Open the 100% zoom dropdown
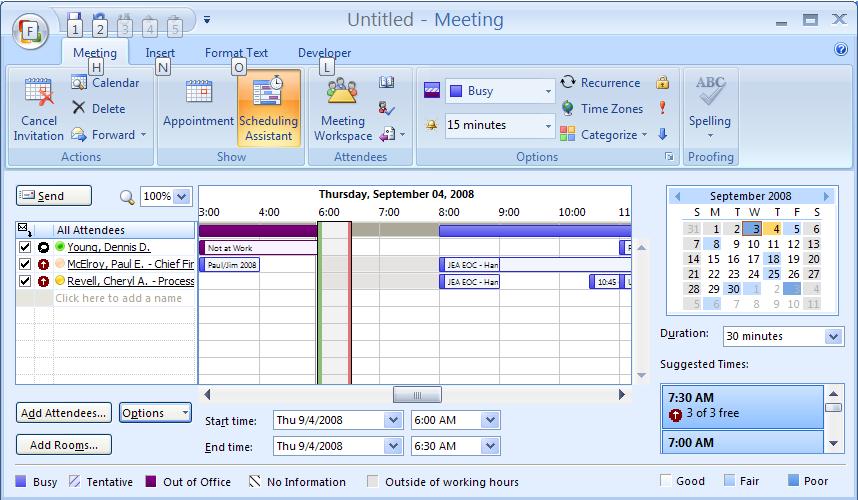The image size is (858, 500). pos(182,196)
